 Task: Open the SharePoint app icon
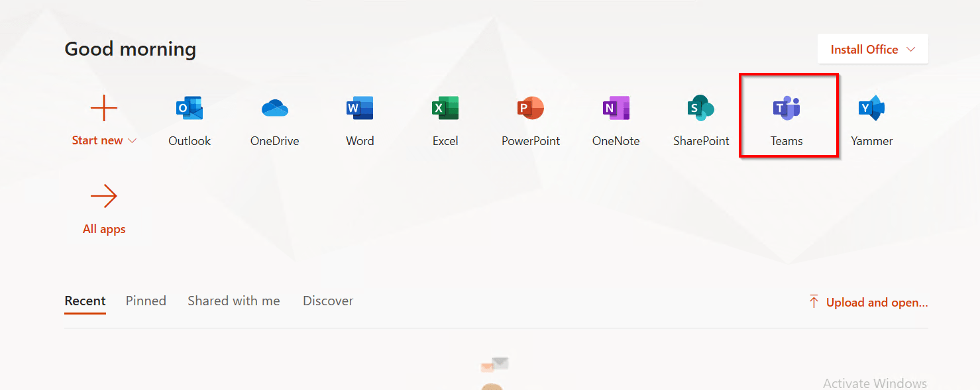701,109
